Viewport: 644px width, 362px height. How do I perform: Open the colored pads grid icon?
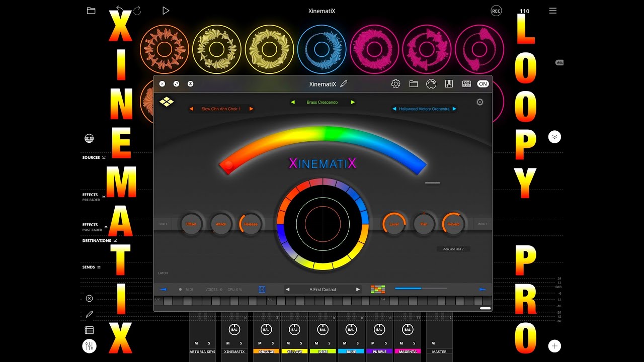pyautogui.click(x=378, y=289)
